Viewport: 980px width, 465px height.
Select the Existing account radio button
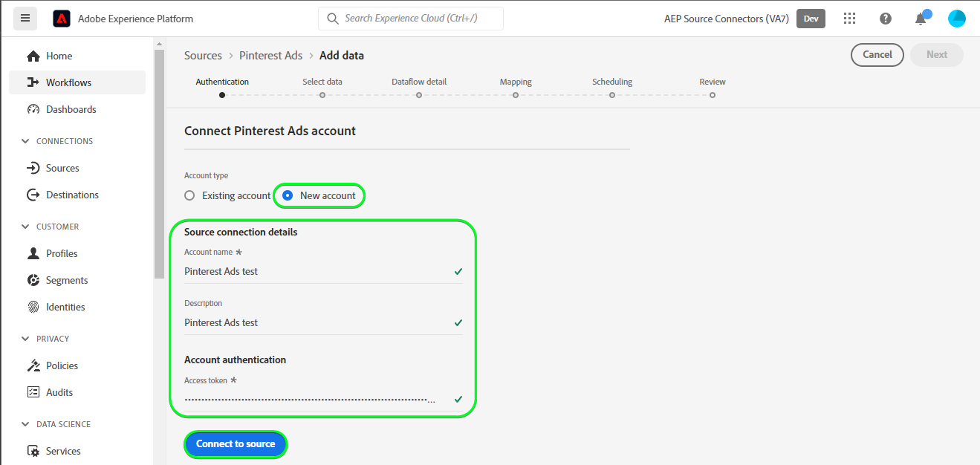(x=189, y=195)
